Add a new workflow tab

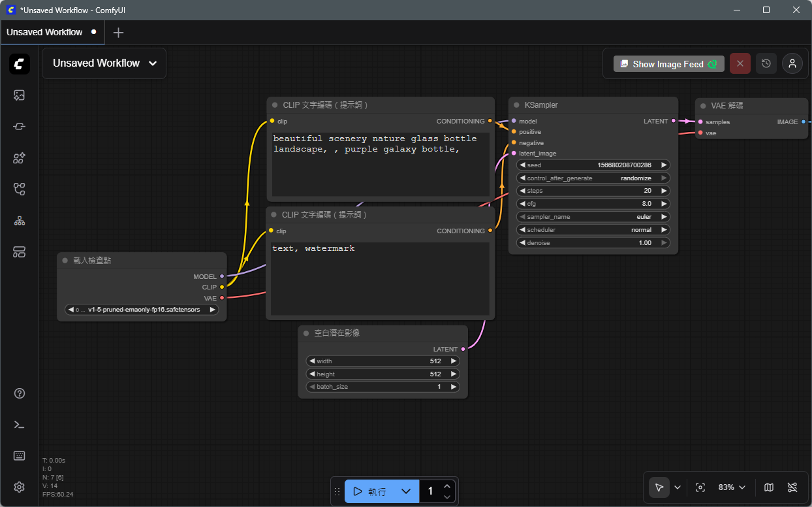118,32
